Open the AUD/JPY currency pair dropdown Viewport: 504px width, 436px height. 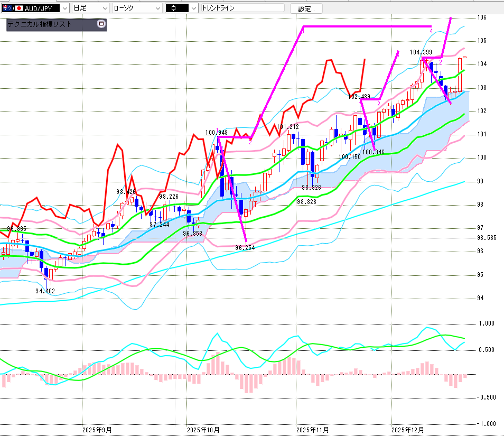coord(64,8)
